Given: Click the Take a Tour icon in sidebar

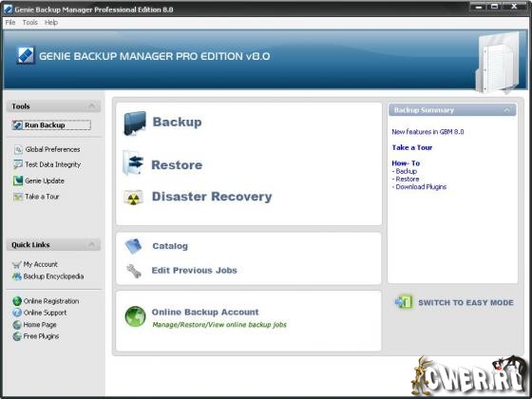Looking at the screenshot, I should 18,197.
